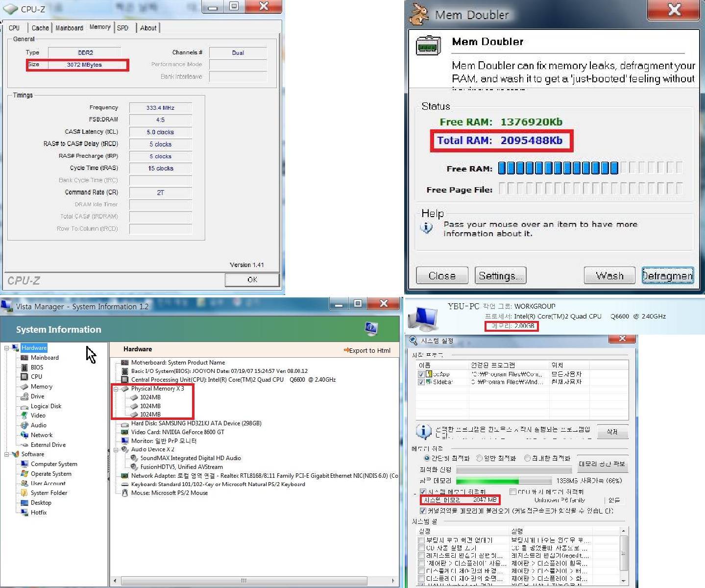705x588 pixels.
Task: Select the Memory tab in CPU-Z
Action: click(x=100, y=27)
